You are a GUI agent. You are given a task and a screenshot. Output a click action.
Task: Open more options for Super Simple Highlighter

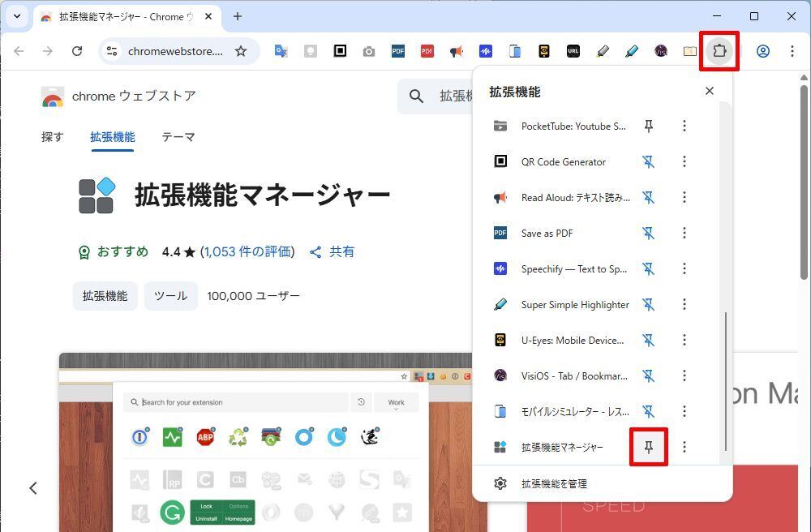(684, 304)
